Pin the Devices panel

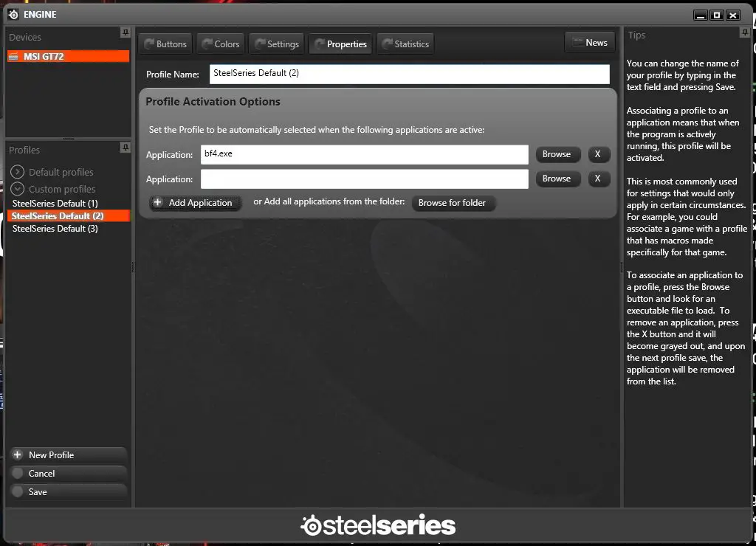(x=126, y=32)
